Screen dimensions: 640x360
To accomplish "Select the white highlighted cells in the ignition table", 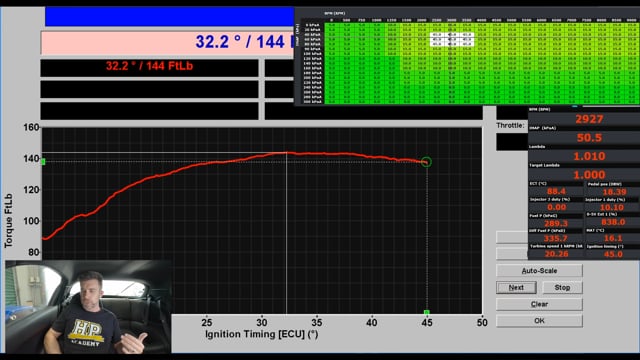I will pos(452,40).
